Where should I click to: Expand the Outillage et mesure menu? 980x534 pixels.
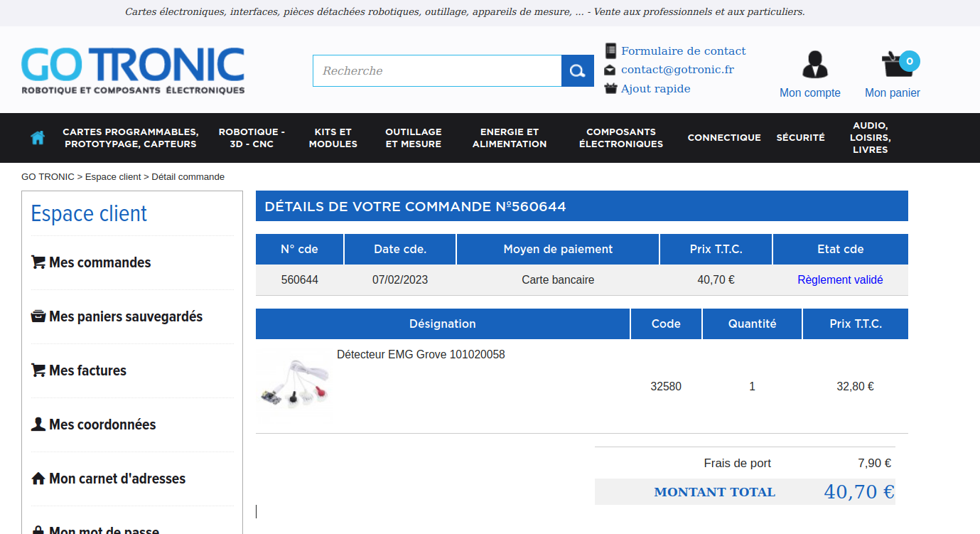pyautogui.click(x=413, y=138)
